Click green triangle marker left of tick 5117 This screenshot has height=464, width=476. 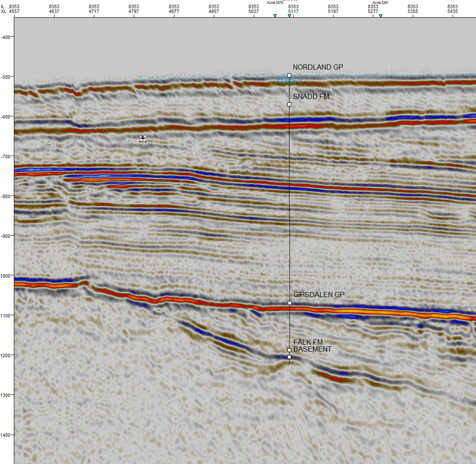[289, 16]
